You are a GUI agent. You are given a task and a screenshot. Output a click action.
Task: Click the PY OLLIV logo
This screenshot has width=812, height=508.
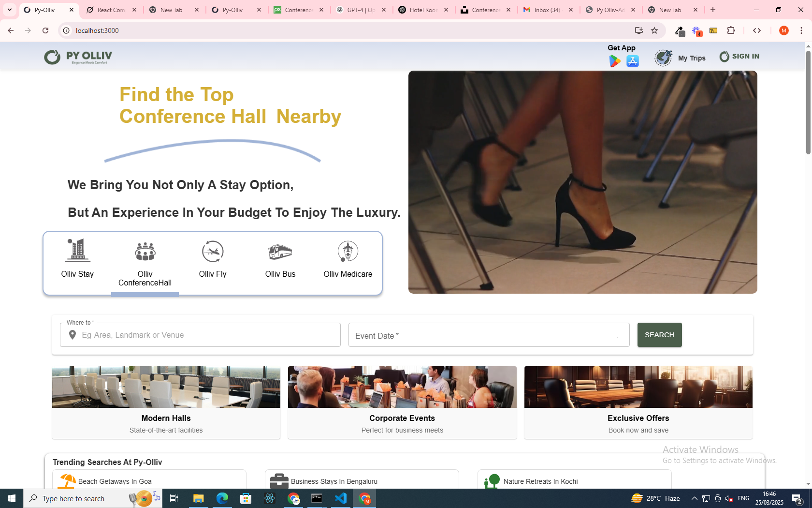pos(78,57)
